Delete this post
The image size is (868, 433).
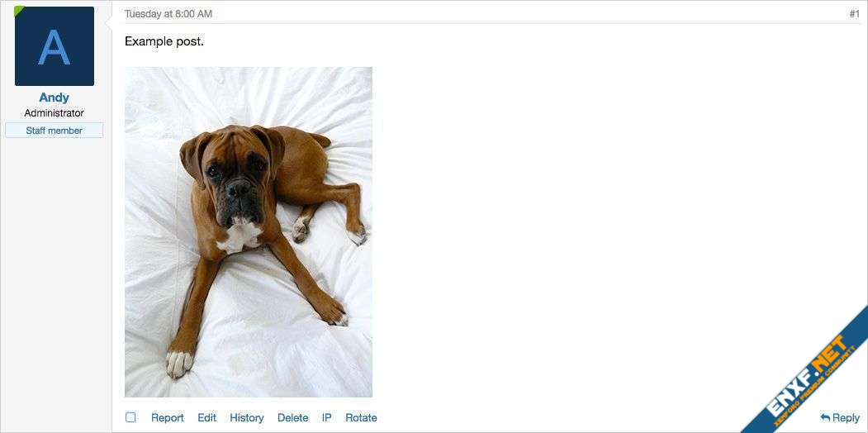click(x=293, y=418)
